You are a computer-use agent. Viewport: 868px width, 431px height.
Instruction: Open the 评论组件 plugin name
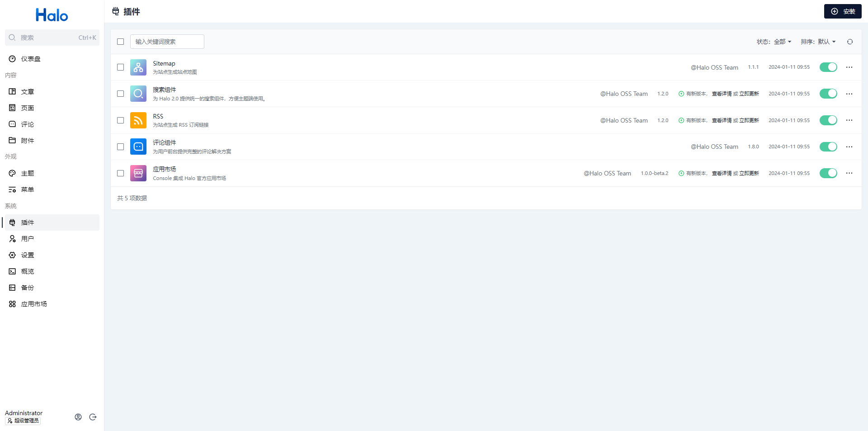165,142
